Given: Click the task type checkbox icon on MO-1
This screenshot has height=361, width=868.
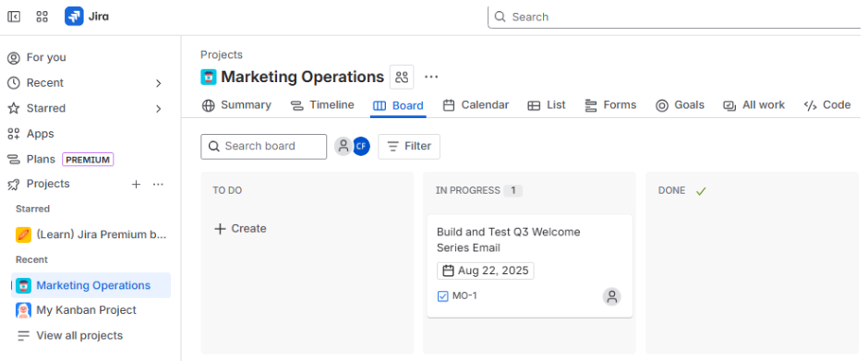Looking at the screenshot, I should tap(443, 296).
